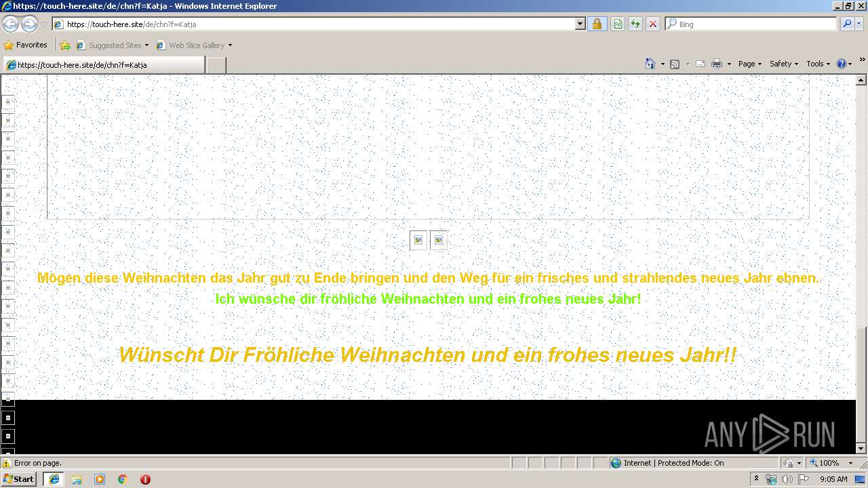Screen dimensions: 868x488
Task: Open the Safety menu
Action: click(x=784, y=64)
